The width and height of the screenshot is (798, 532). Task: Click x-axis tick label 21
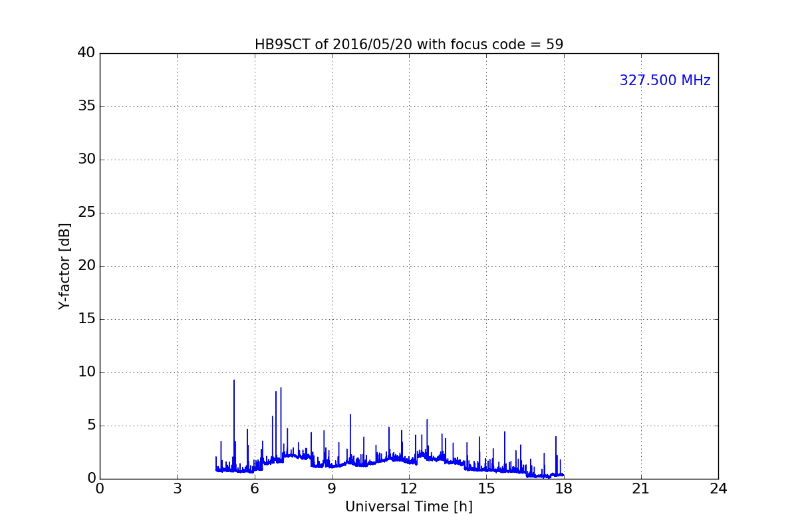[x=641, y=489]
